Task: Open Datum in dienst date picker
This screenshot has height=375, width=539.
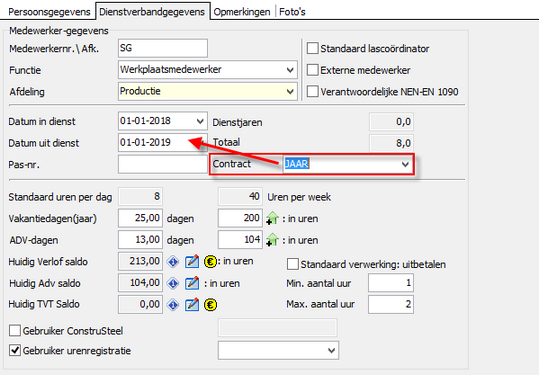Action: [200, 121]
